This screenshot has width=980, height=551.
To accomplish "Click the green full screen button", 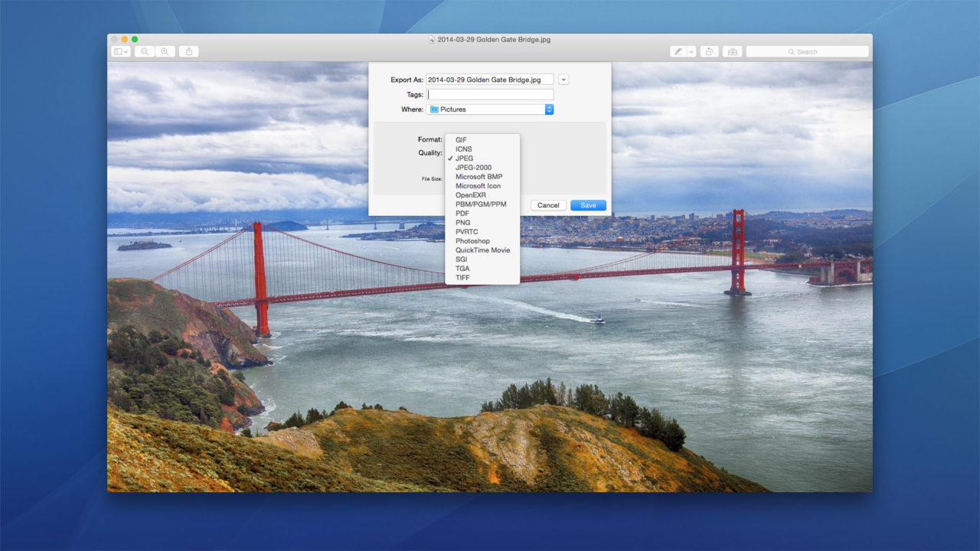I will (135, 39).
